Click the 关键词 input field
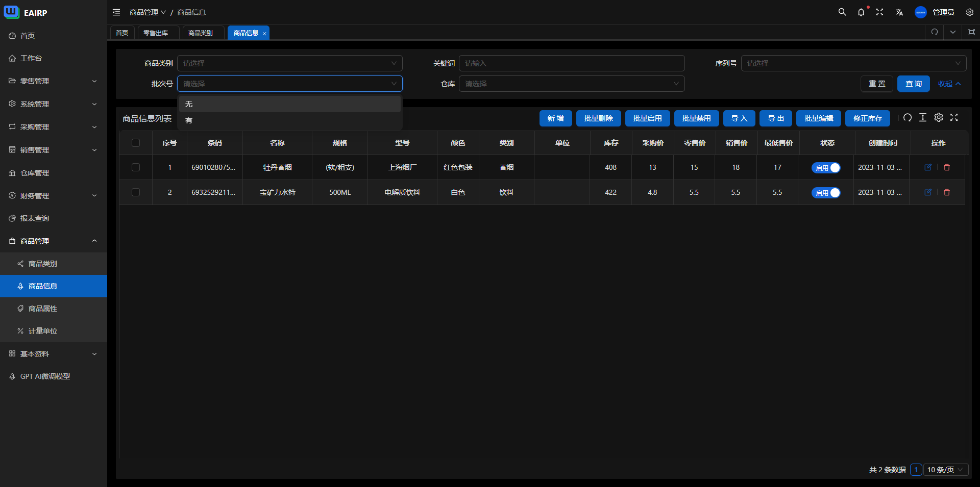The height and width of the screenshot is (487, 980). pos(572,63)
